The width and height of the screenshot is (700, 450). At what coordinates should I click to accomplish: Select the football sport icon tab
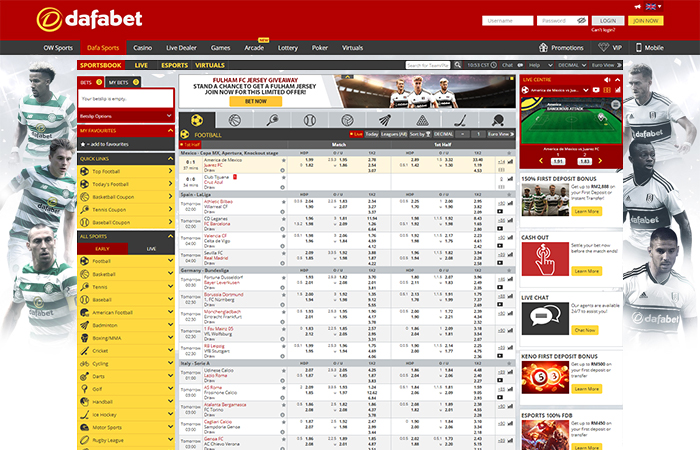197,120
